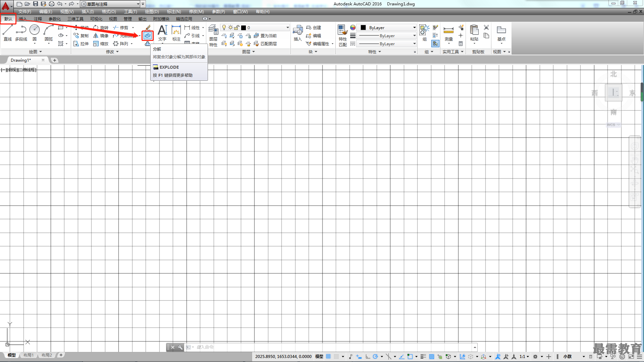Add a new drawing tab with plus button

coord(55,60)
